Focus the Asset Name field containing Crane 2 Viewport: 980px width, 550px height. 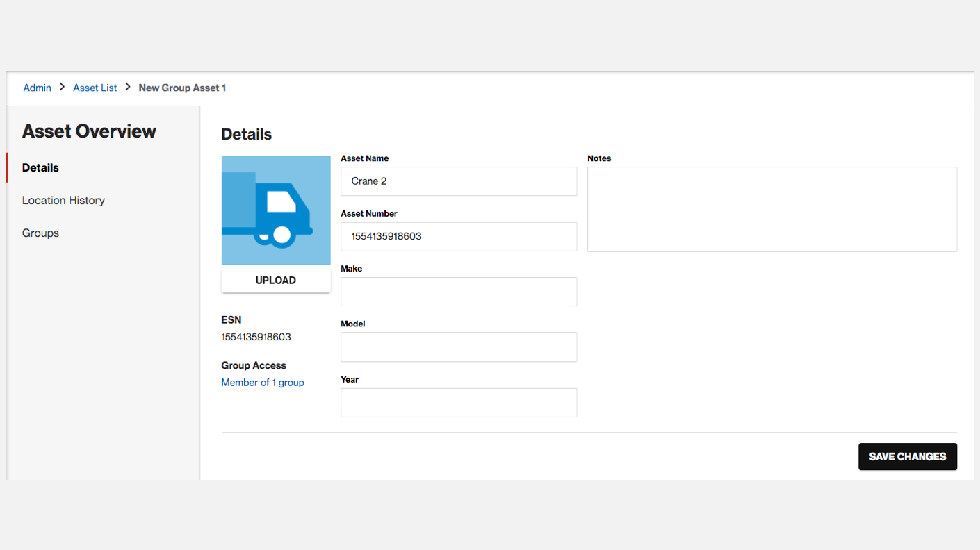tap(459, 181)
